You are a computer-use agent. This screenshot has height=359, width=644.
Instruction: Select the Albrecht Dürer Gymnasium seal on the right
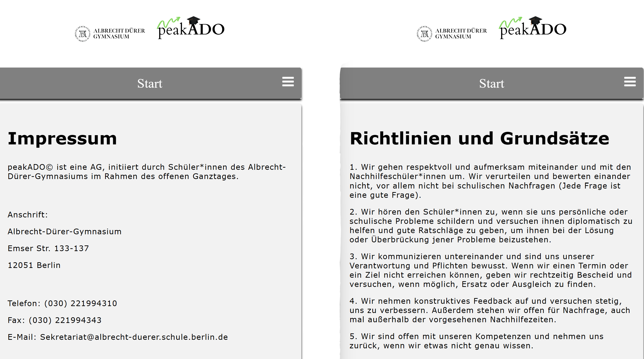click(x=425, y=34)
